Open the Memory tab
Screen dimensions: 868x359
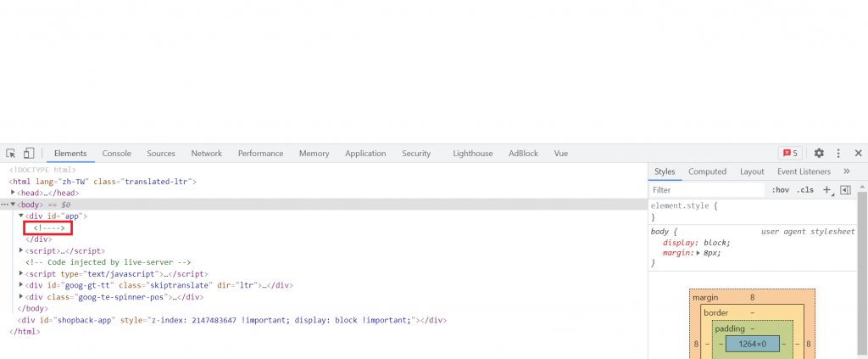(314, 154)
